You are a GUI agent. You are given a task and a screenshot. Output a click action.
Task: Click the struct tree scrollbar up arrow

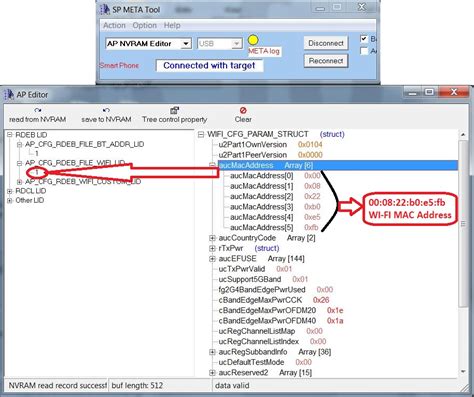pyautogui.click(x=463, y=135)
